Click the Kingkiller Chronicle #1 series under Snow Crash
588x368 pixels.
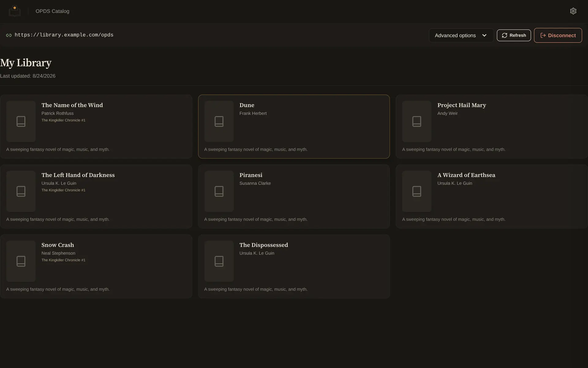pos(63,260)
